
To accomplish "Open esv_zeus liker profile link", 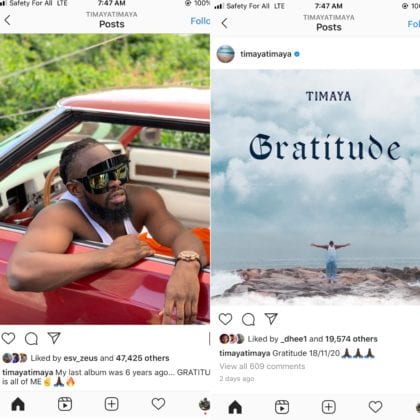I will pos(81,358).
